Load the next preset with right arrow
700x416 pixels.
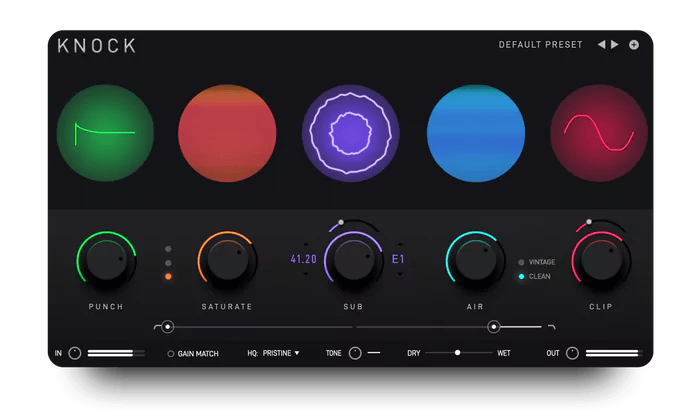coord(615,45)
